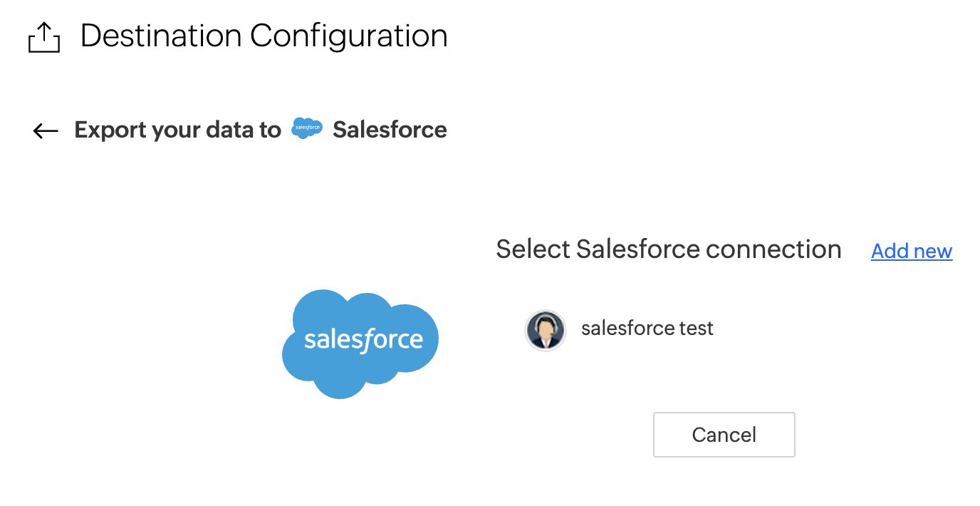Image resolution: width=980 pixels, height=506 pixels.
Task: Open the "Add new" connection link
Action: (911, 251)
